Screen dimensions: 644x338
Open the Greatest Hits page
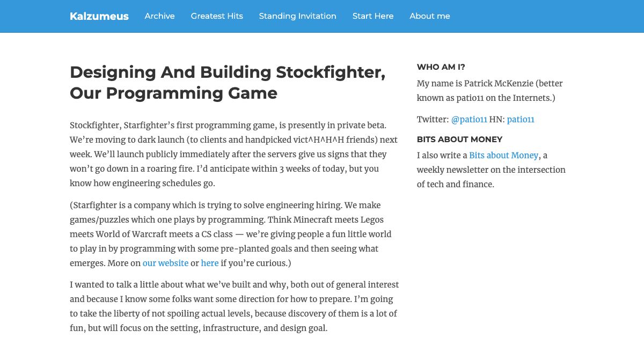pyautogui.click(x=217, y=16)
